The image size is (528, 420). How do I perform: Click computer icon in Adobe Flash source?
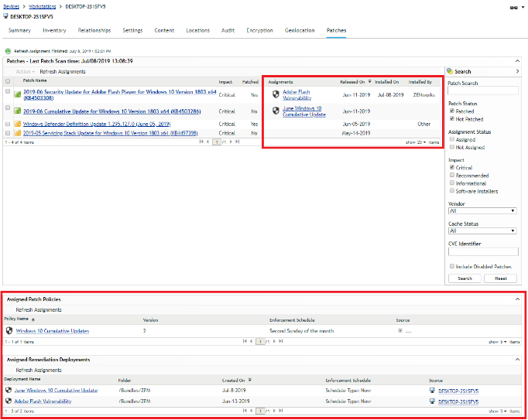[x=432, y=401]
